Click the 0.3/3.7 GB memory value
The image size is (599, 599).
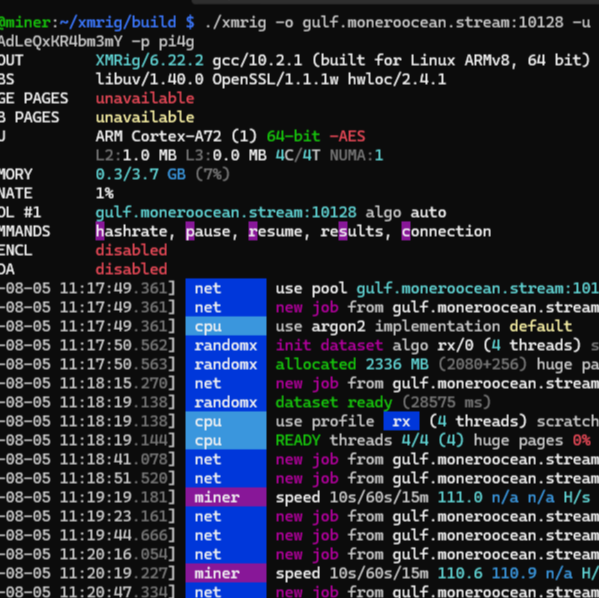point(141,175)
